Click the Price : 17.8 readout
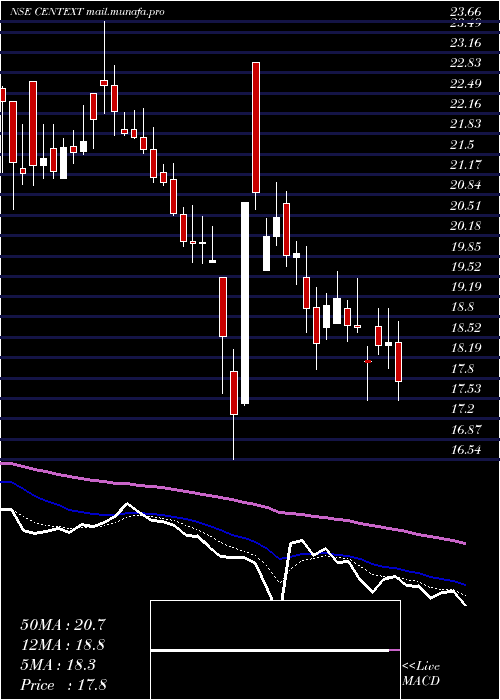 (x=63, y=685)
